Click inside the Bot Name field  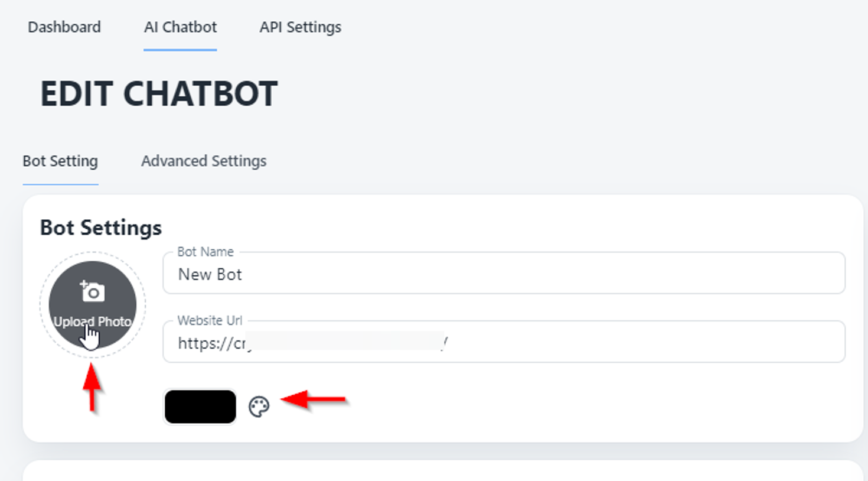click(x=413, y=274)
